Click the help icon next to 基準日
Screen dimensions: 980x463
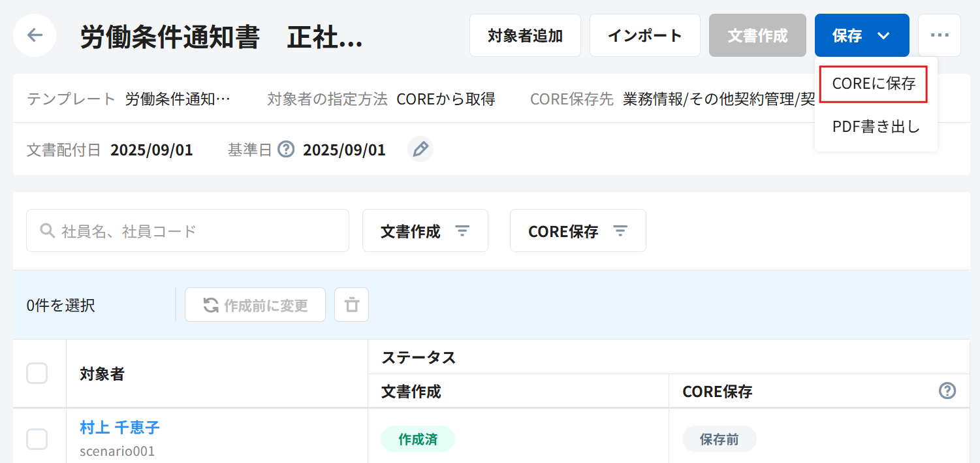(286, 150)
